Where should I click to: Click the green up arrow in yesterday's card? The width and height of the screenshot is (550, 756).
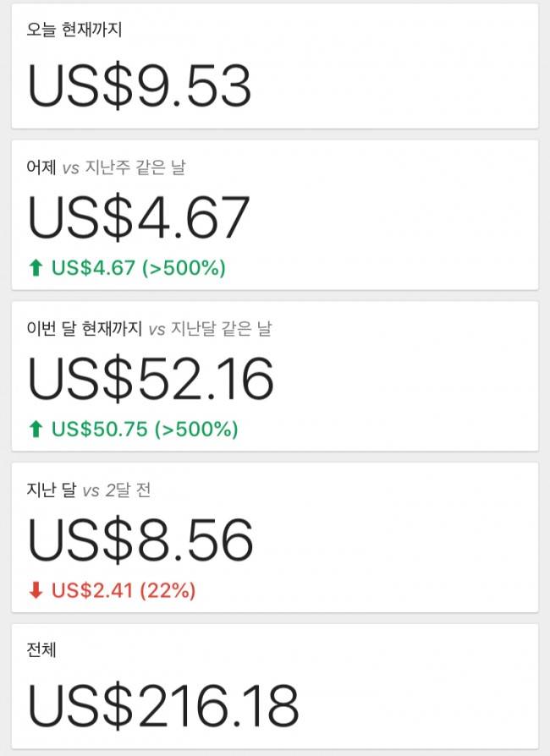click(x=36, y=268)
